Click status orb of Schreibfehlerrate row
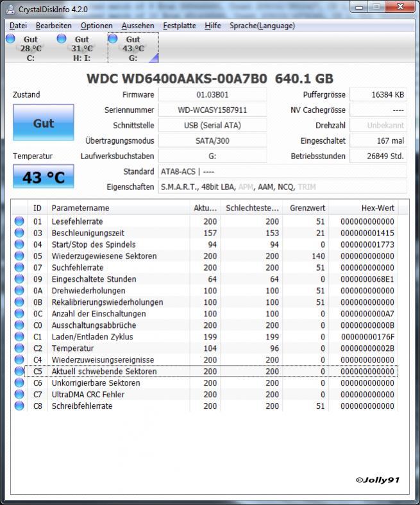 point(19,406)
